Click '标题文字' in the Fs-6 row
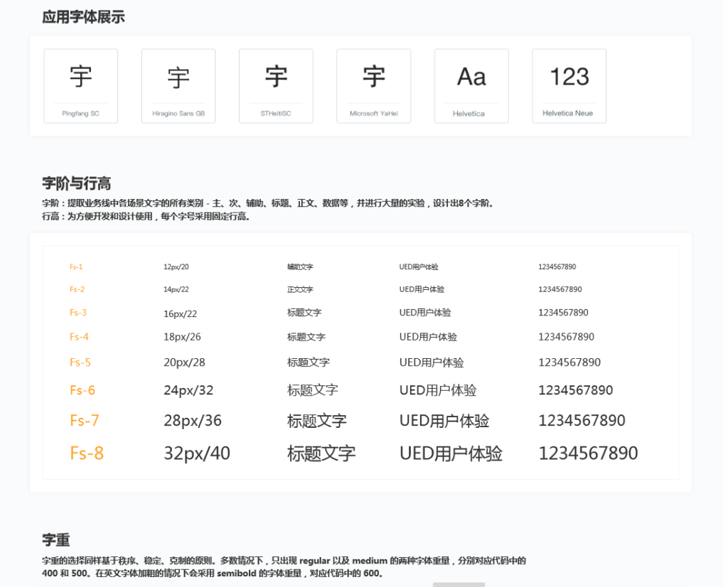 coord(313,389)
